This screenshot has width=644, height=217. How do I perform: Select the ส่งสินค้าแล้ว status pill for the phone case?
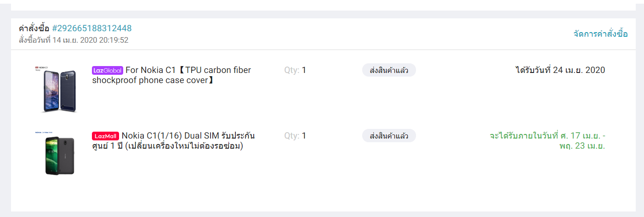click(389, 70)
